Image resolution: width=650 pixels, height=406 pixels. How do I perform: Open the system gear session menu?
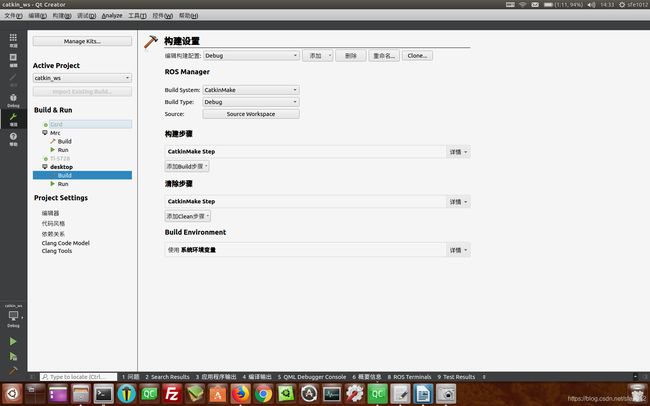(622, 5)
